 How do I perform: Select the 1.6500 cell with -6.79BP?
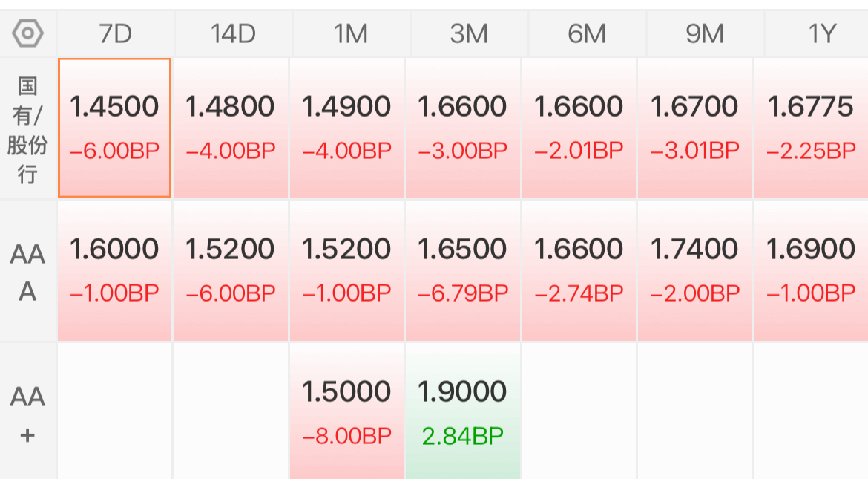[x=463, y=270]
